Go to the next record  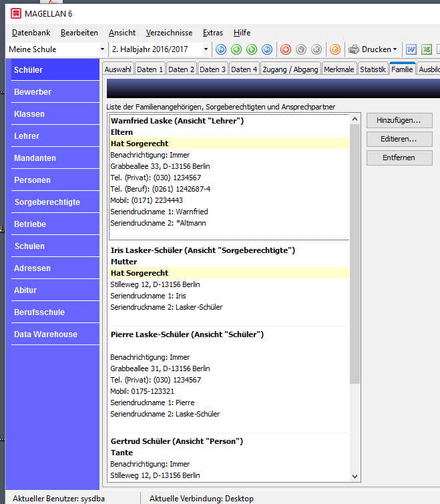252,49
